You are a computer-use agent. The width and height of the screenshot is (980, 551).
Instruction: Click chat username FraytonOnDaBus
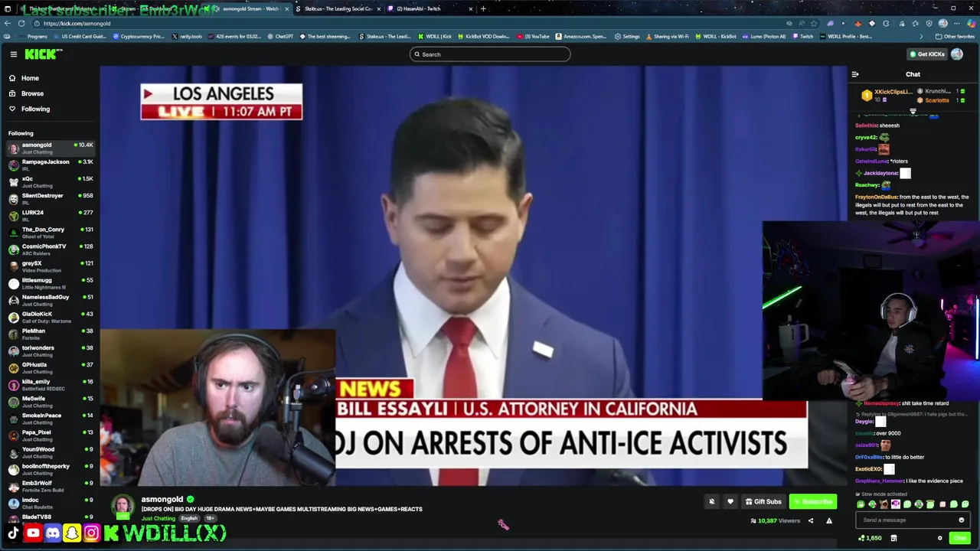(x=876, y=197)
